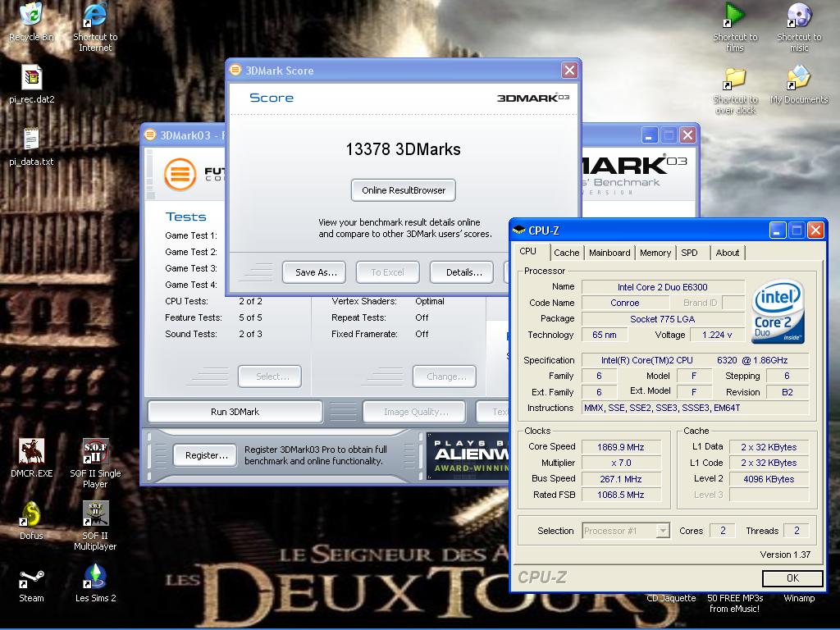
Task: Open 50 FREE MP3s from eMusic item
Action: (734, 603)
